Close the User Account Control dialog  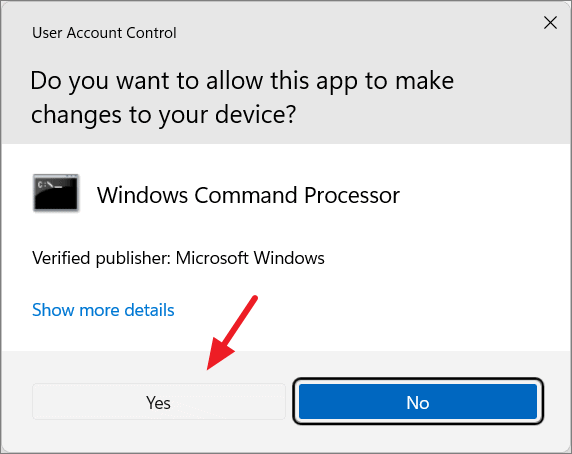550,23
